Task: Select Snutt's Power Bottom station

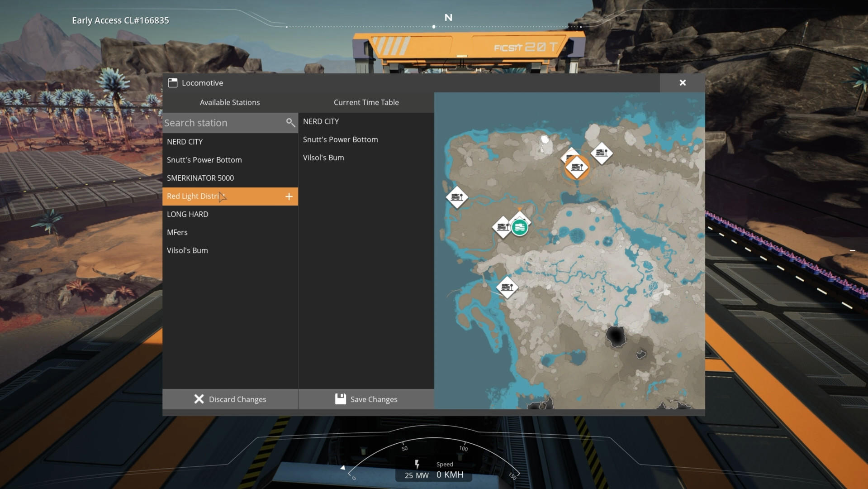Action: coord(204,159)
